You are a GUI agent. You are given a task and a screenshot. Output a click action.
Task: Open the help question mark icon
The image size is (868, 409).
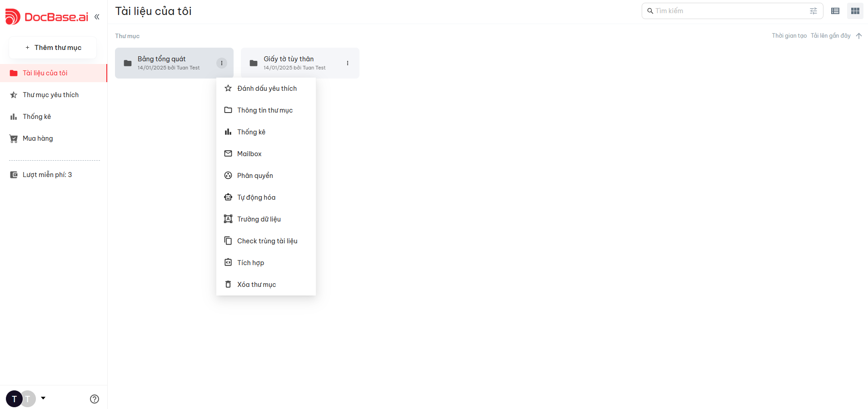95,399
